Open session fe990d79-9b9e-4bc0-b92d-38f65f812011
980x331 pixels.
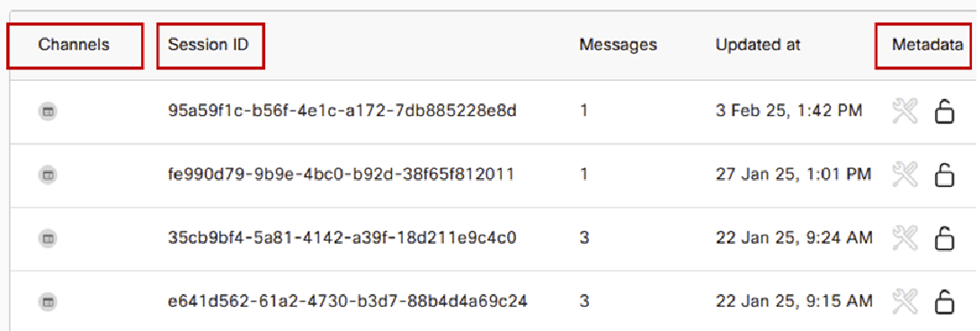341,174
